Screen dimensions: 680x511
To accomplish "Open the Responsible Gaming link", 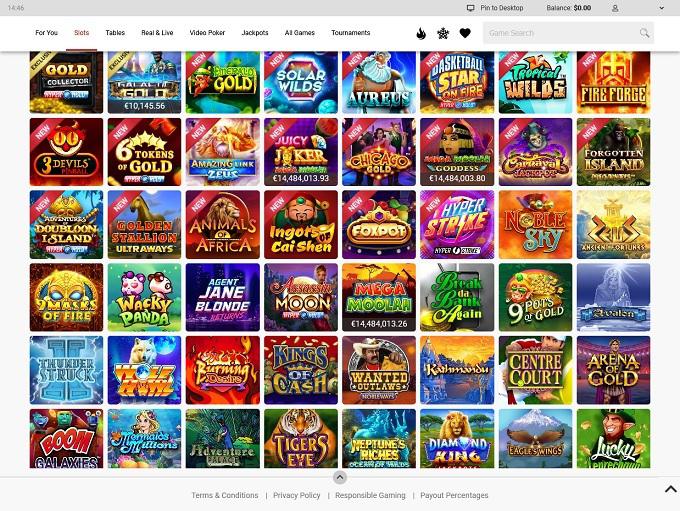I will (370, 495).
